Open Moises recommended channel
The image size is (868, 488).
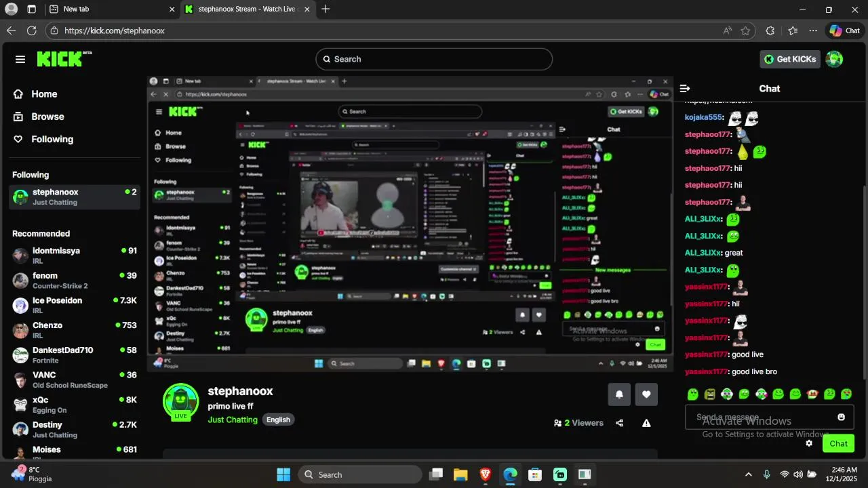coord(75,452)
